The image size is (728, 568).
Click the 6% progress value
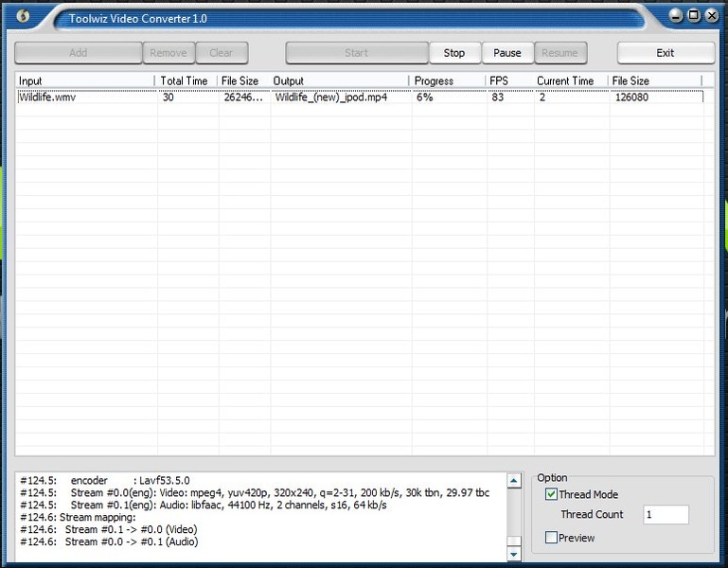[x=425, y=98]
